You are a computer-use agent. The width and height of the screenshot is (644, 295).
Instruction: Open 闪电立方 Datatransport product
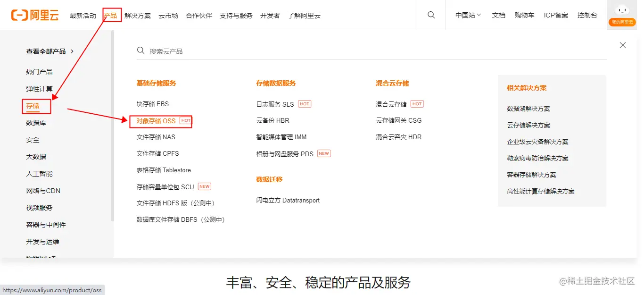tap(288, 201)
